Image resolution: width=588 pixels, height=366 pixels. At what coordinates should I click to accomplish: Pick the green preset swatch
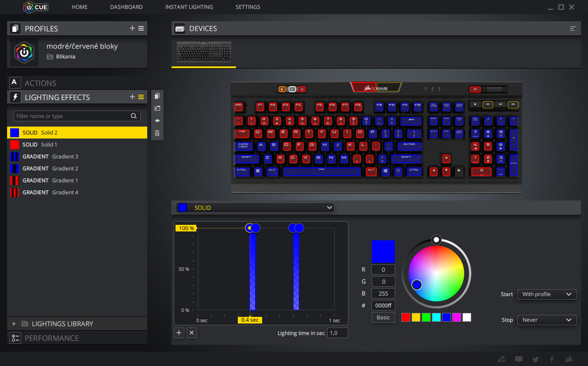pos(426,317)
